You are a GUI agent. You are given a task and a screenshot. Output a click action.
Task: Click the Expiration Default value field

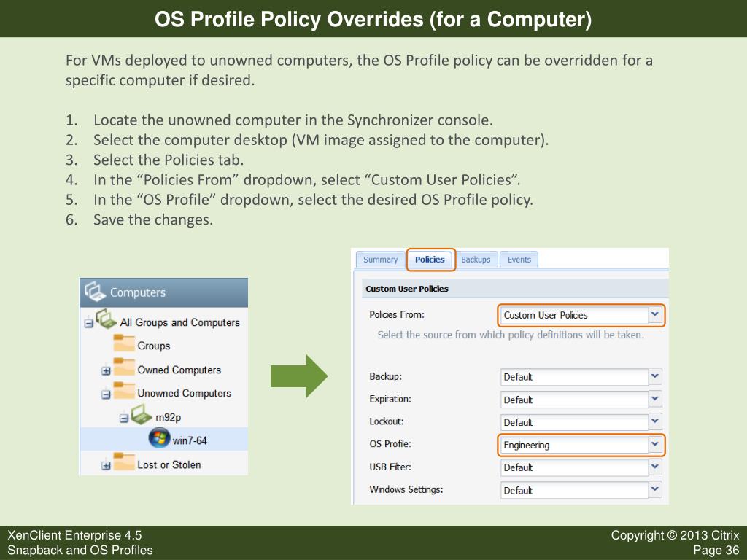coord(574,399)
